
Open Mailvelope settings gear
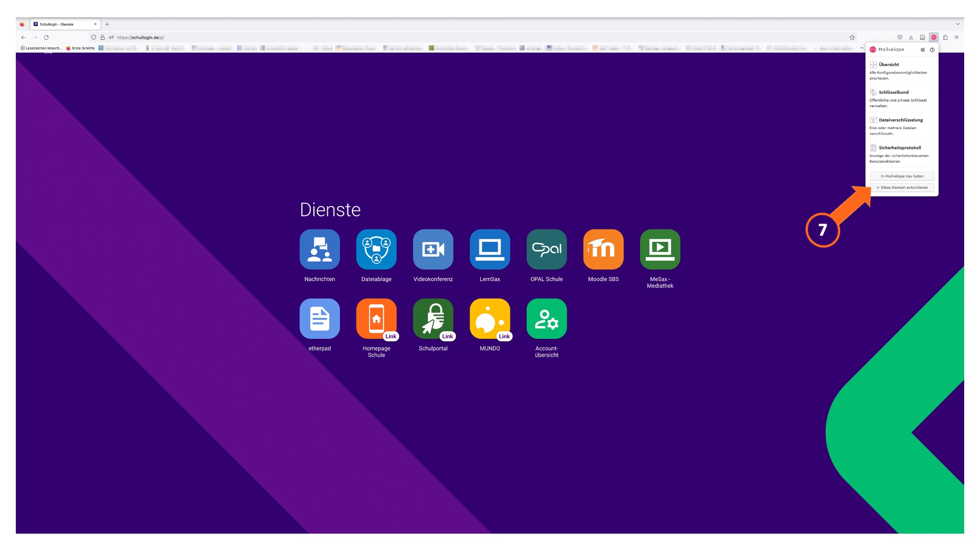coord(922,50)
